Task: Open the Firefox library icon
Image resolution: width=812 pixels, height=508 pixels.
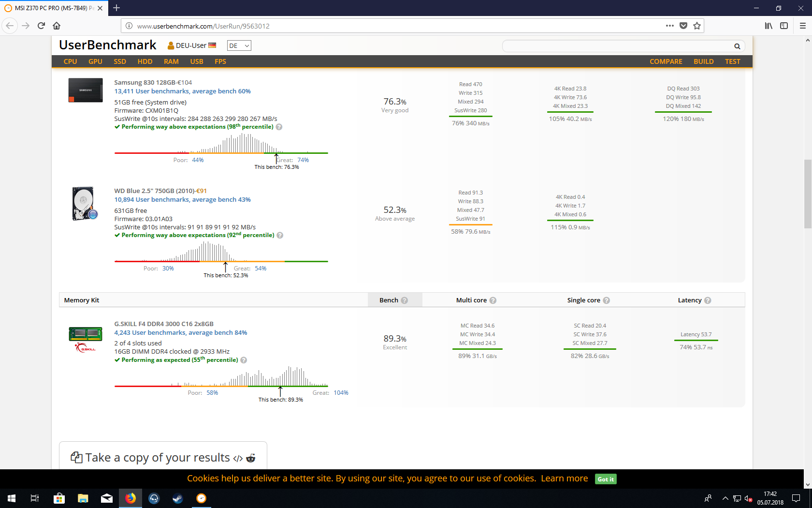Action: (x=768, y=26)
